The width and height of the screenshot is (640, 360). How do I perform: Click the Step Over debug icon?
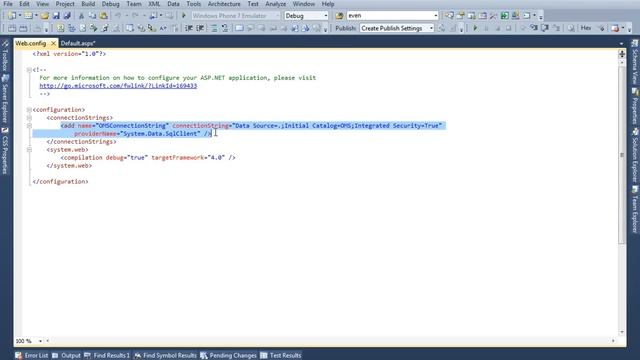[x=545, y=28]
